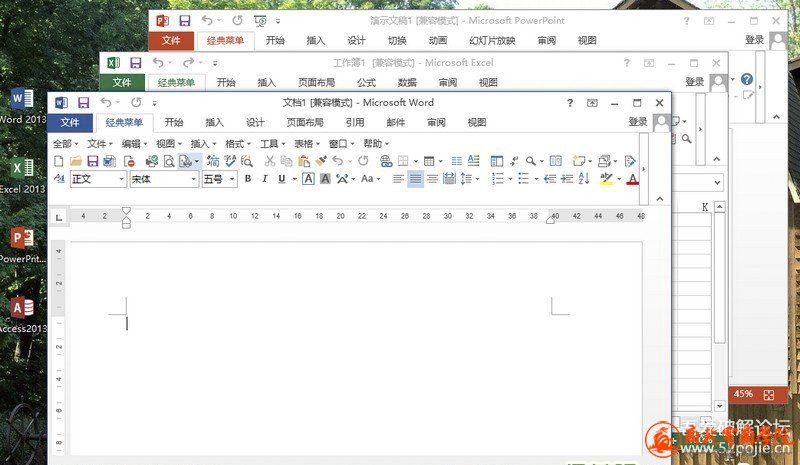Open Word Help question mark

pos(570,103)
